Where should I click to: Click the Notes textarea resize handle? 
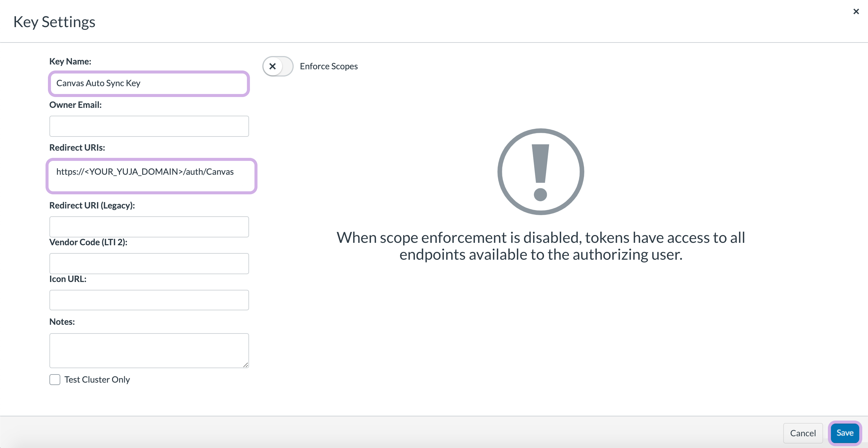pyautogui.click(x=246, y=365)
